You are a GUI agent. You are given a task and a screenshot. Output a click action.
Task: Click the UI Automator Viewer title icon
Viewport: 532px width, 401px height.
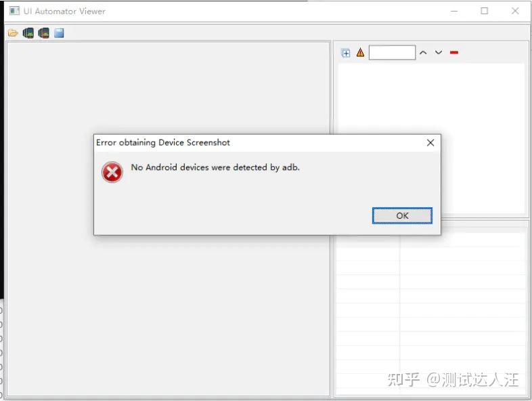click(x=14, y=11)
